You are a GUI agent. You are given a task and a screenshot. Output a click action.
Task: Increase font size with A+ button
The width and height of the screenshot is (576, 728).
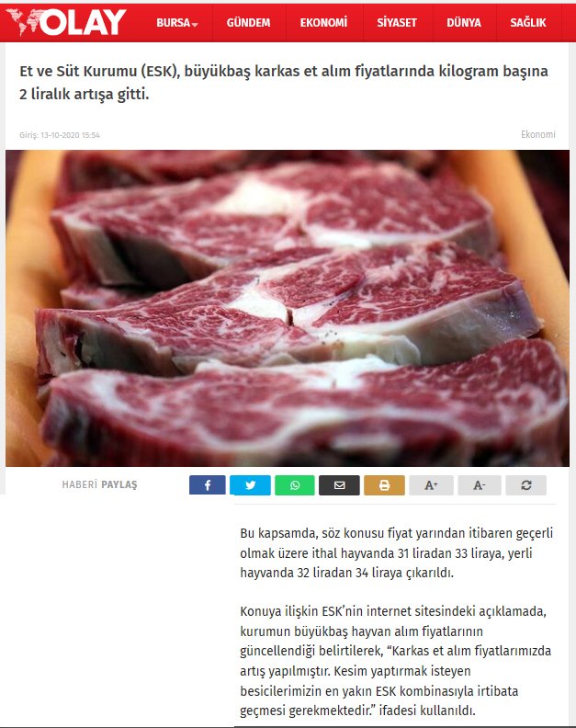pyautogui.click(x=431, y=485)
